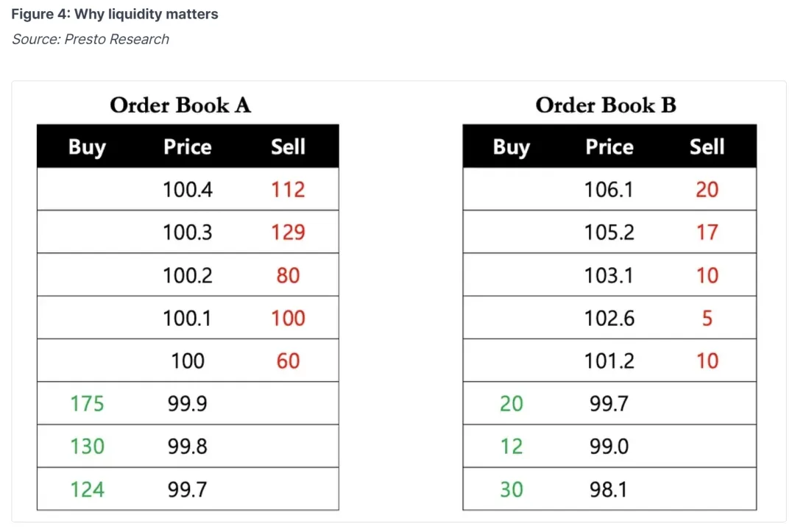Click Buy header in Order Book A
795x532 pixels.
click(x=87, y=147)
